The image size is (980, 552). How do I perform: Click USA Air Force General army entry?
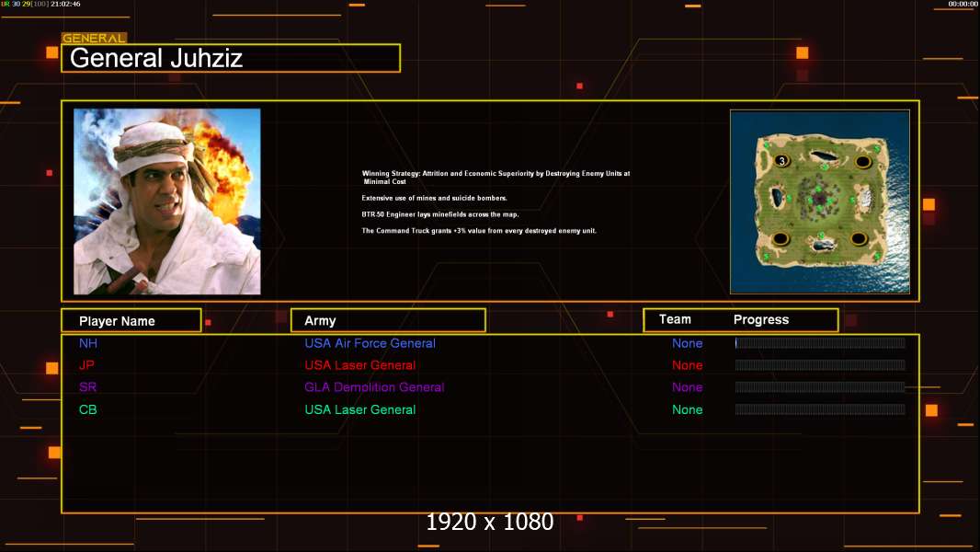point(370,343)
